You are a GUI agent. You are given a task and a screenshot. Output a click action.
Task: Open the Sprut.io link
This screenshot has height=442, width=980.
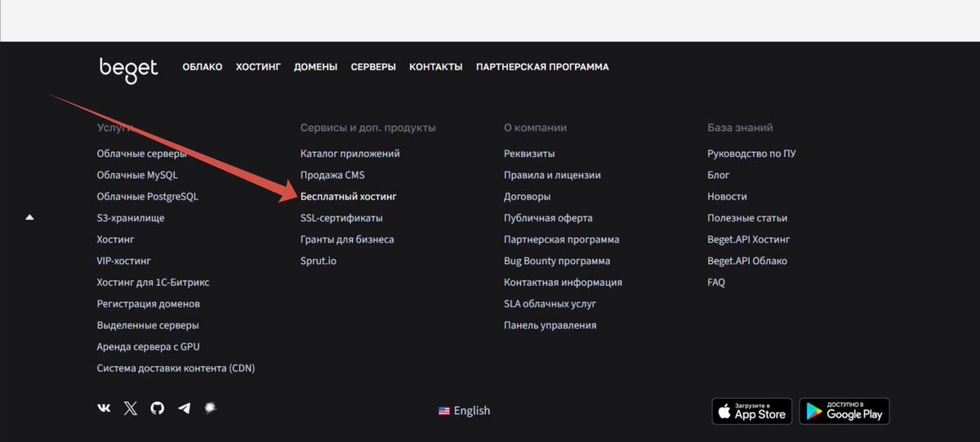tap(318, 261)
